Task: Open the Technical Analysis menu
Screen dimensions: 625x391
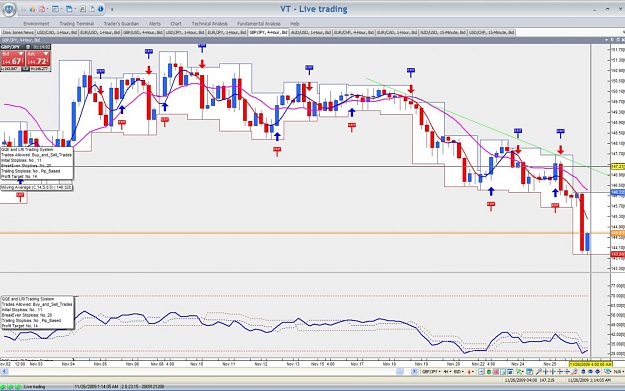Action: point(209,24)
